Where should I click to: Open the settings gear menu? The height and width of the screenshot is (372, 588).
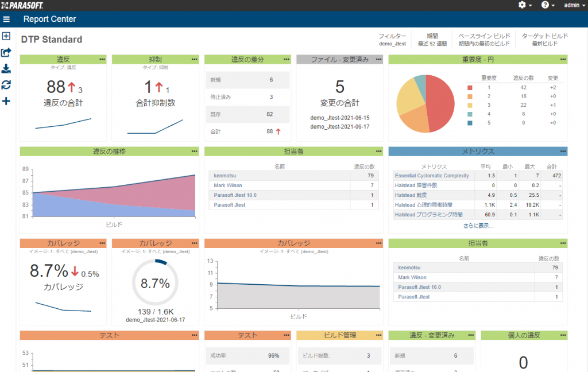[x=525, y=5]
